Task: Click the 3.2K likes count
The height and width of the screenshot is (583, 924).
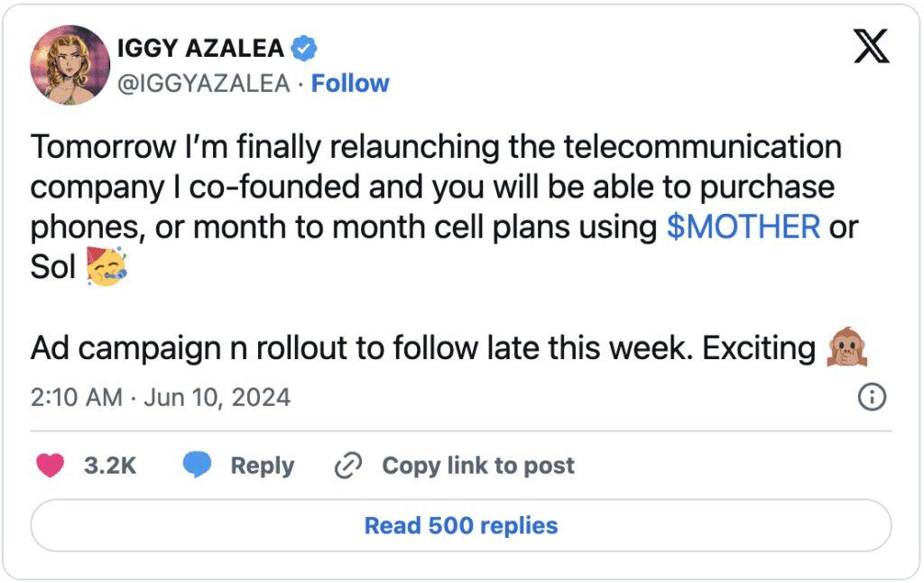Action: coord(110,466)
